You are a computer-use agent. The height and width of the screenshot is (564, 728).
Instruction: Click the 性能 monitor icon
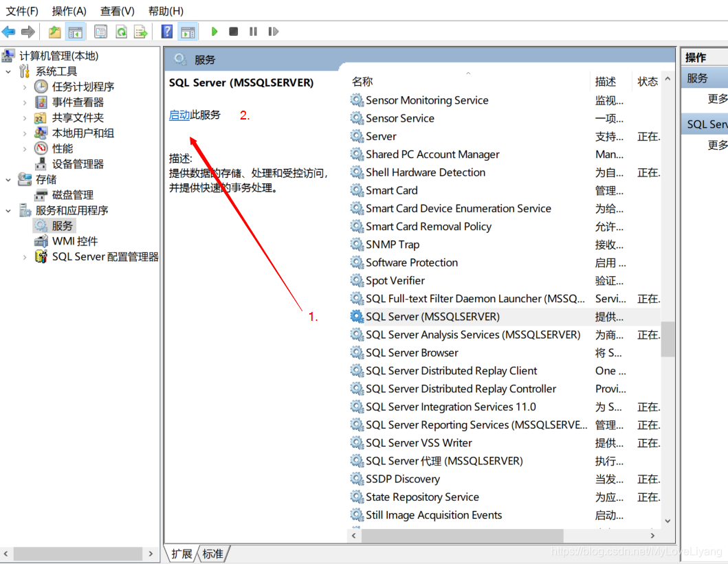(41, 148)
